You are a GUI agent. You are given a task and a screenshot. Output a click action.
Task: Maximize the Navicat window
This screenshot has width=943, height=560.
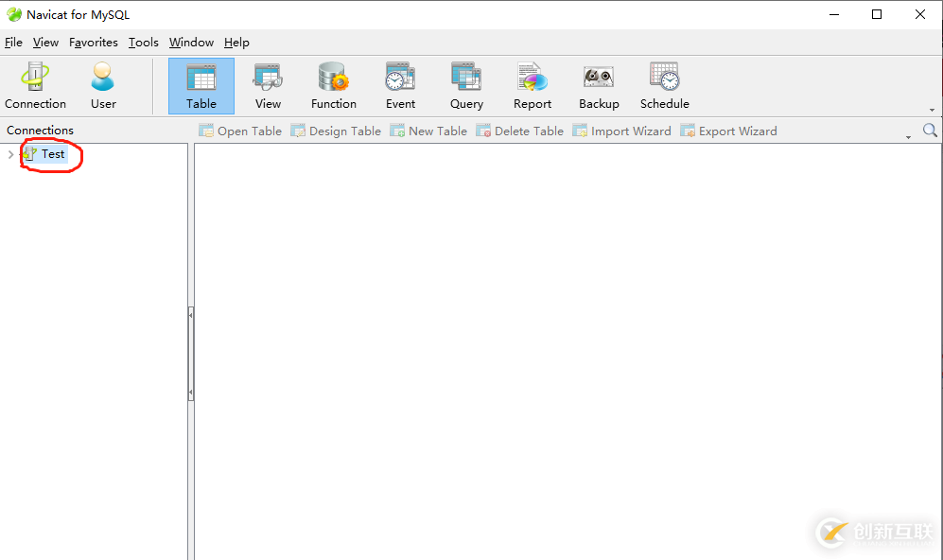(x=877, y=14)
